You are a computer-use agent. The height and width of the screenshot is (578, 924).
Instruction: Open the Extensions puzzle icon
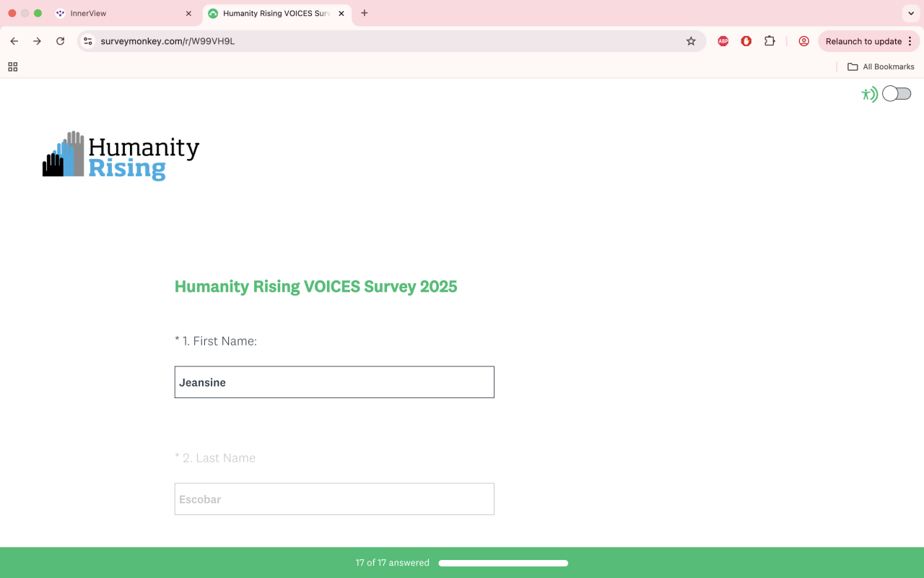[x=770, y=41]
